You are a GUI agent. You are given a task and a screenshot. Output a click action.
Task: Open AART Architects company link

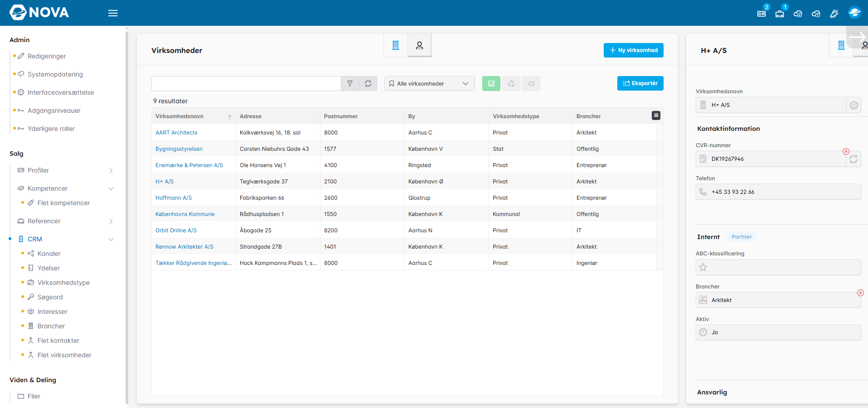[176, 133]
